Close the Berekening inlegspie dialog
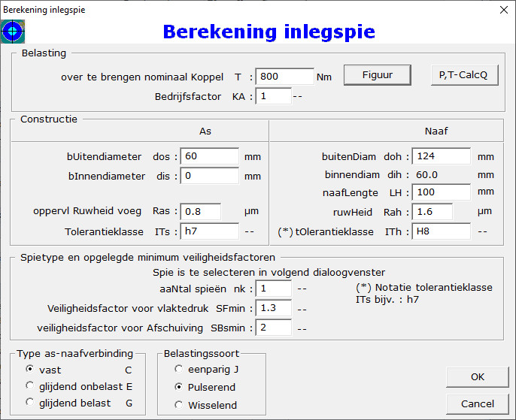516x420 pixels. click(x=504, y=10)
